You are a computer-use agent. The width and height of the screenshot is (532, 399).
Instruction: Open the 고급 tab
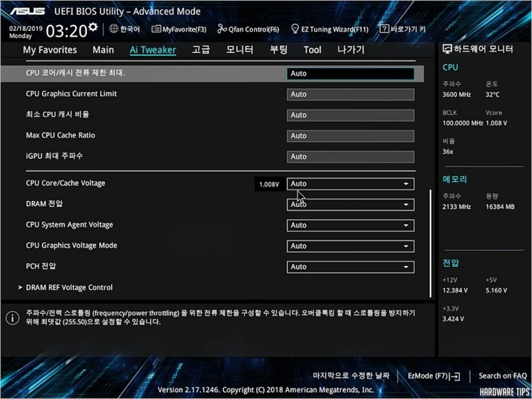click(x=201, y=50)
